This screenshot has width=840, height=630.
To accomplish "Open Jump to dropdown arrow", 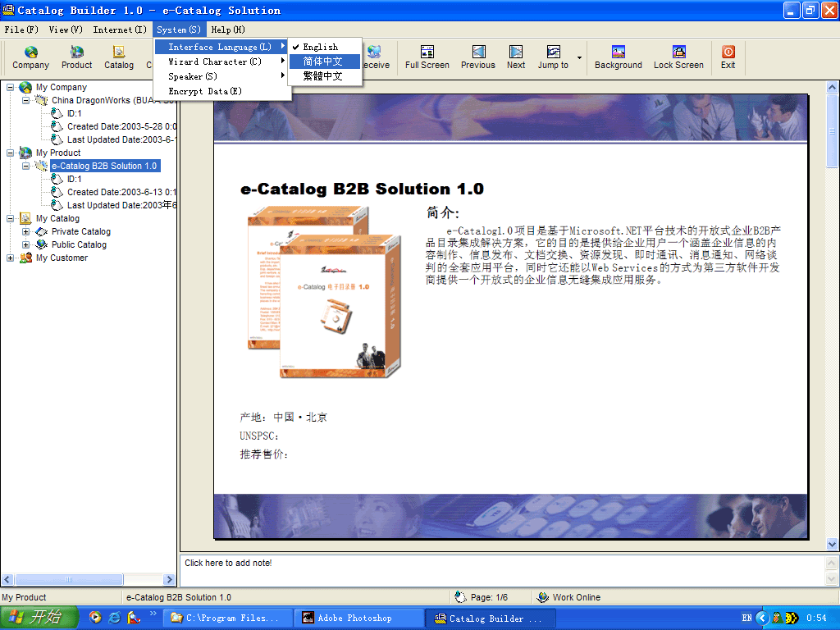I will pos(579,57).
